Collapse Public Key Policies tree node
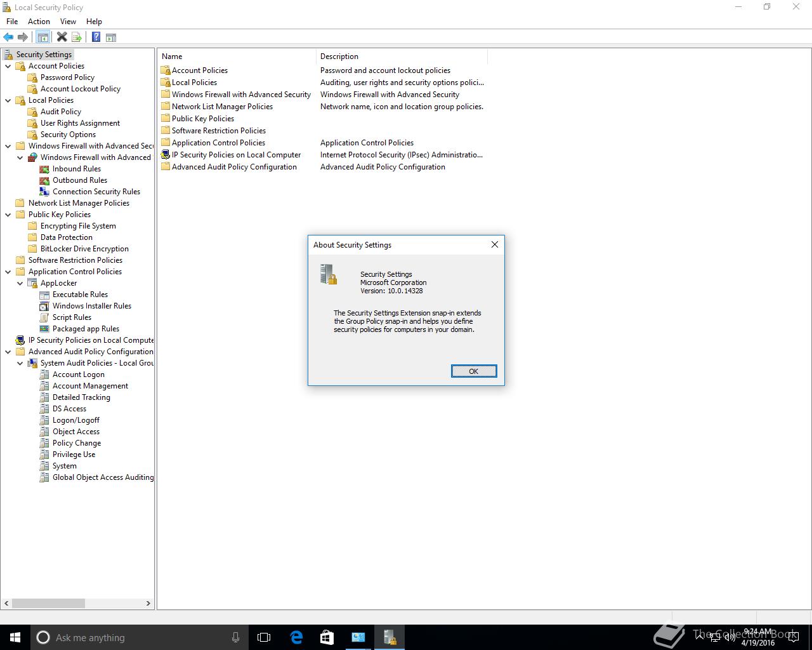812x650 pixels. pos(8,215)
